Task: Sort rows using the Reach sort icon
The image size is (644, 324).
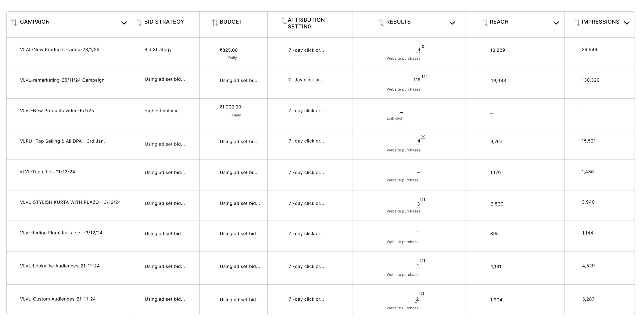Action: tap(485, 23)
